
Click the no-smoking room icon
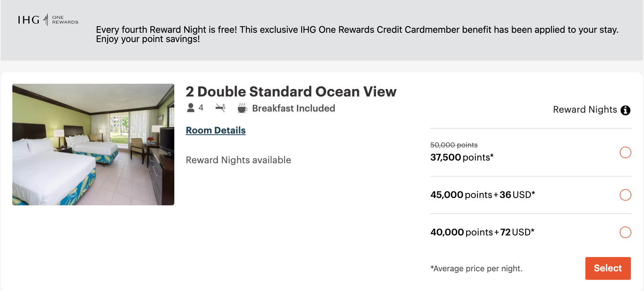[220, 108]
